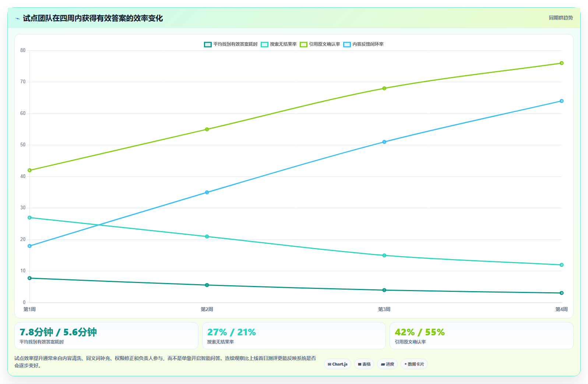Click the 80 y-axis tick label

(23, 50)
